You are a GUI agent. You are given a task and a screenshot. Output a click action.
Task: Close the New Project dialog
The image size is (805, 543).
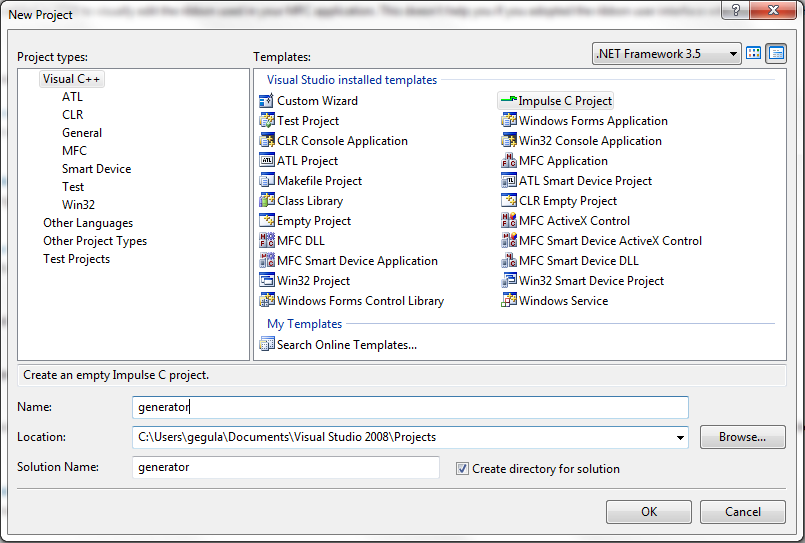tap(773, 10)
